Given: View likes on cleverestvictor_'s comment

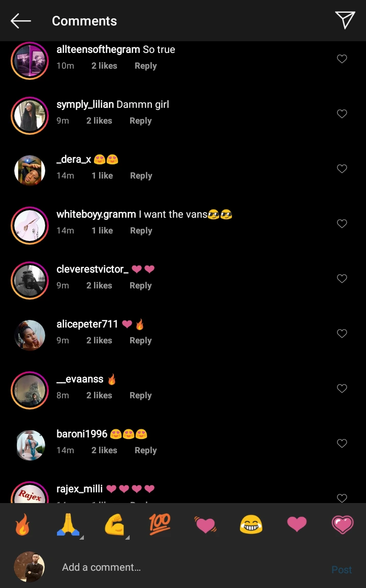Looking at the screenshot, I should pyautogui.click(x=99, y=286).
